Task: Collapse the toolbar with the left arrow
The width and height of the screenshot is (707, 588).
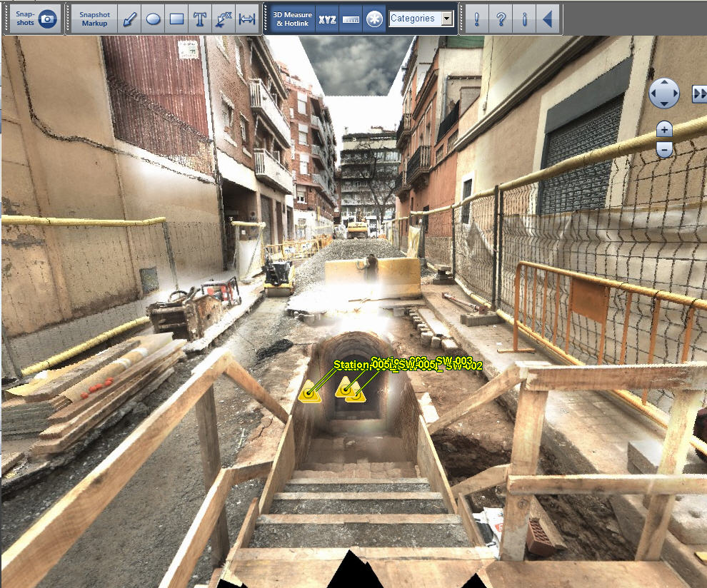Action: click(x=548, y=19)
